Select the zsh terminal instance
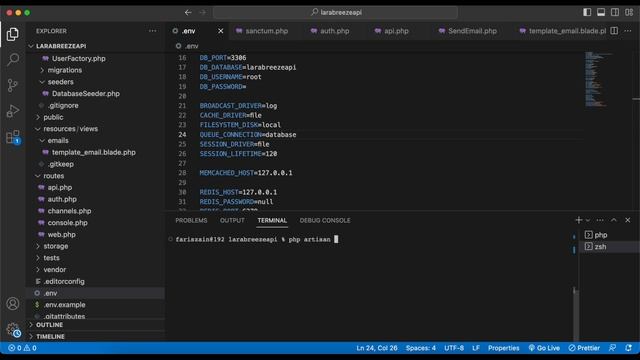This screenshot has height=360, width=640. pyautogui.click(x=609, y=247)
